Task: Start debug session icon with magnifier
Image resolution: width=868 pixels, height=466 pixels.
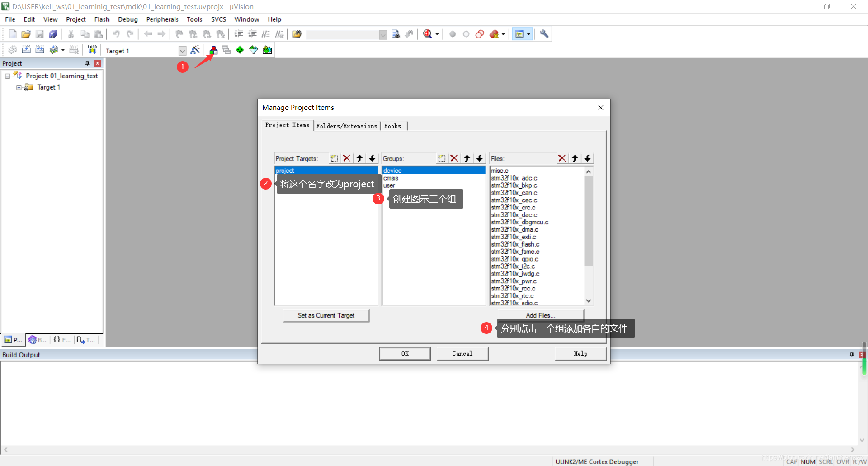Action: point(427,34)
